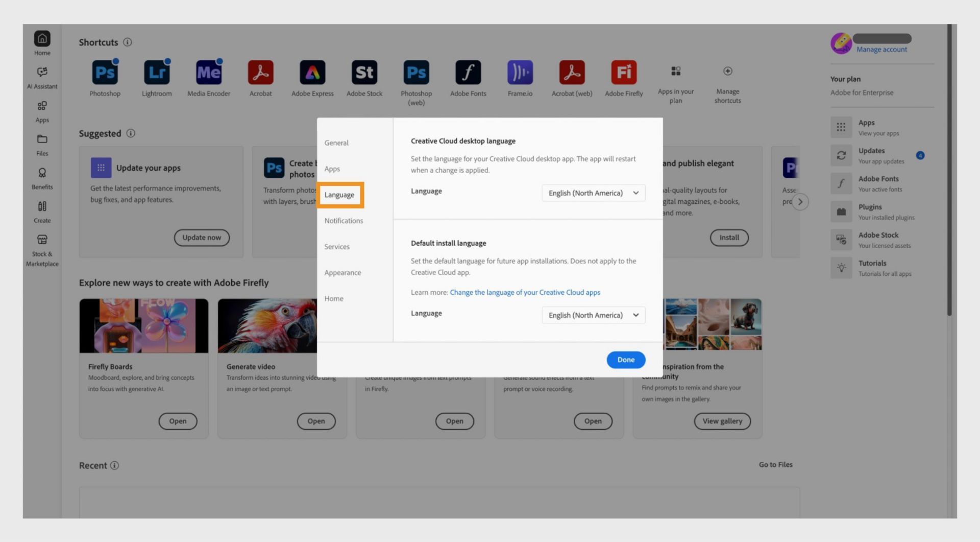Select Language preferences tab

pos(339,195)
